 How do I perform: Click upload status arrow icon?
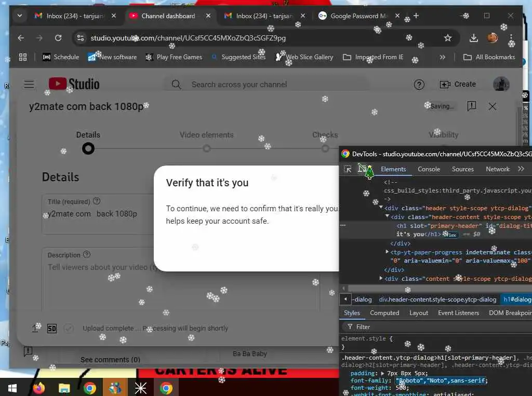tap(35, 328)
